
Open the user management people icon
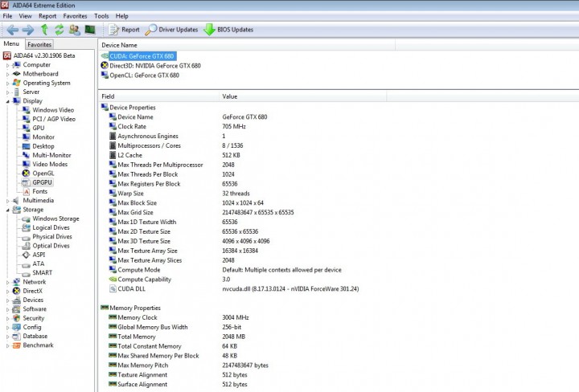click(x=75, y=30)
